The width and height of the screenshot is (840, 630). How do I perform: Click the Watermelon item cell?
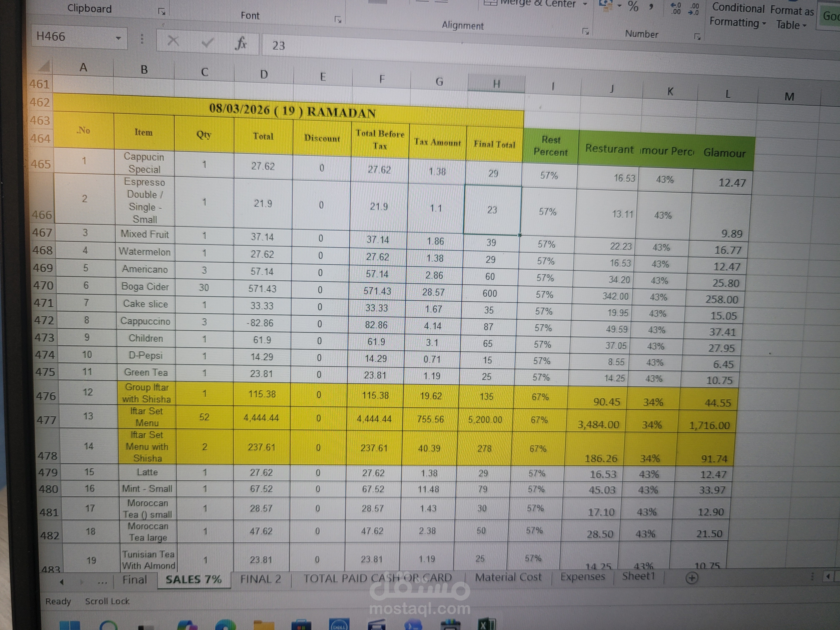coord(145,252)
